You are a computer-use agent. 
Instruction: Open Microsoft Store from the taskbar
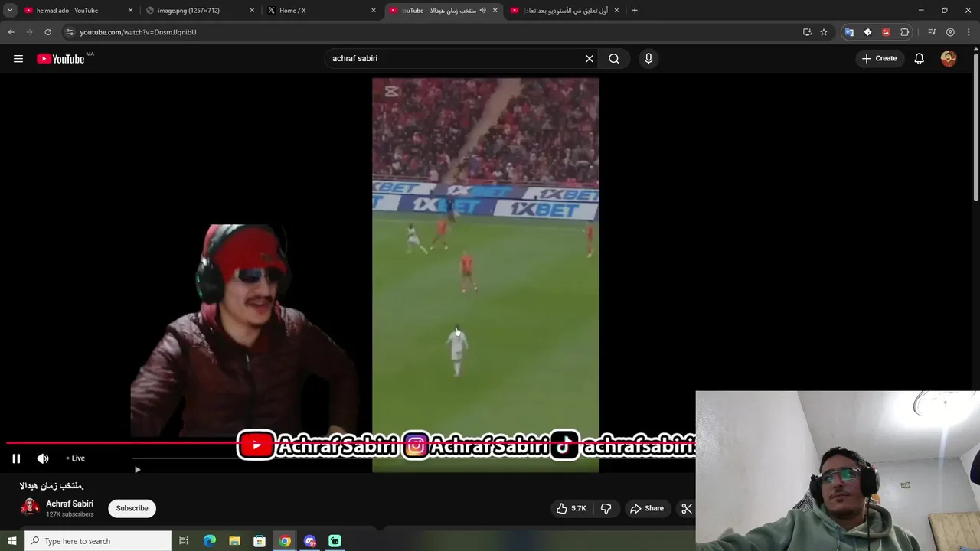coord(260,541)
